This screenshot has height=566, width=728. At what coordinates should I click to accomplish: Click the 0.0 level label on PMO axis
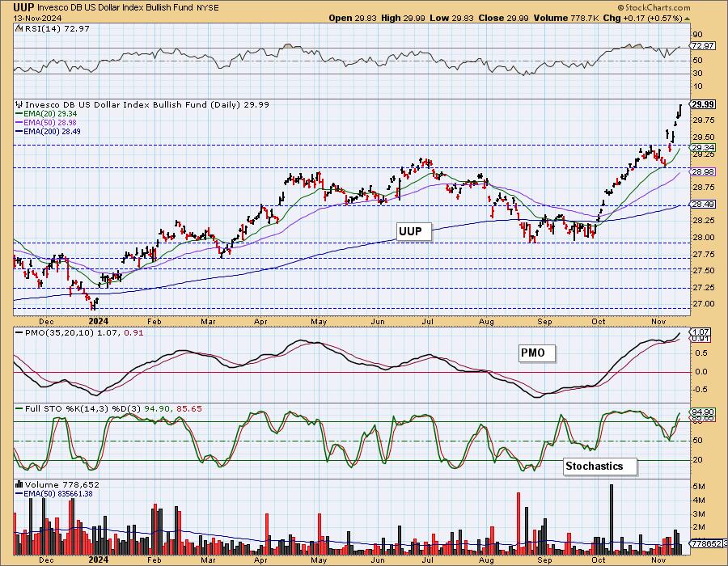click(701, 372)
